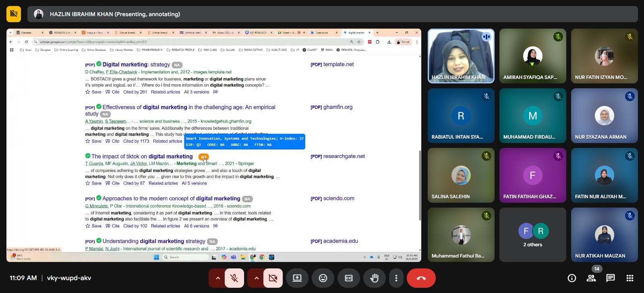This screenshot has width=644, height=293.
Task: Open 'Cited by 261' link
Action: 135,92
